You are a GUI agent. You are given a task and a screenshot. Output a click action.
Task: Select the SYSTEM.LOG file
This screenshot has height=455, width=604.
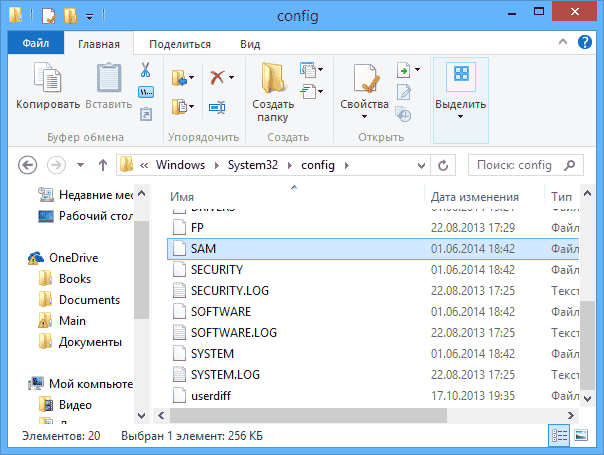(x=373, y=374)
